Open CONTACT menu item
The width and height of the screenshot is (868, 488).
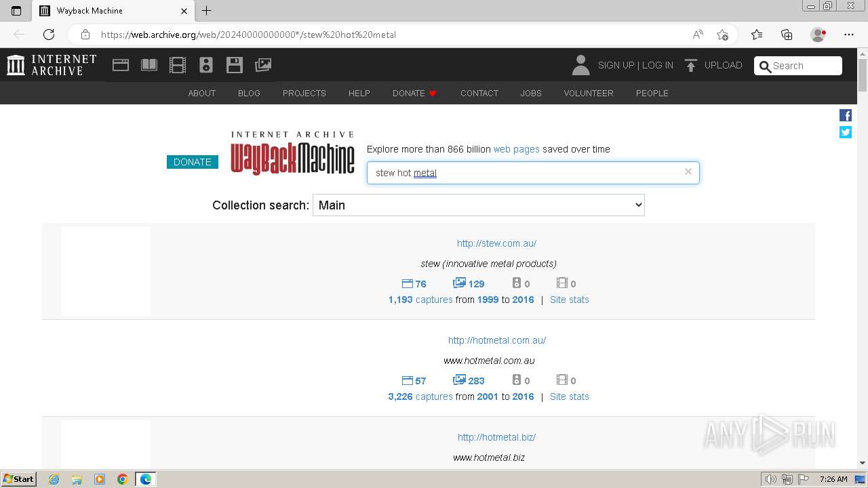pyautogui.click(x=479, y=94)
